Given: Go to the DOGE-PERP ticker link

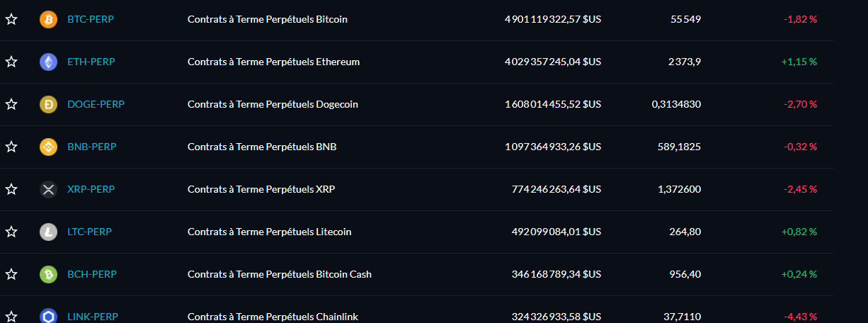Looking at the screenshot, I should click(96, 104).
